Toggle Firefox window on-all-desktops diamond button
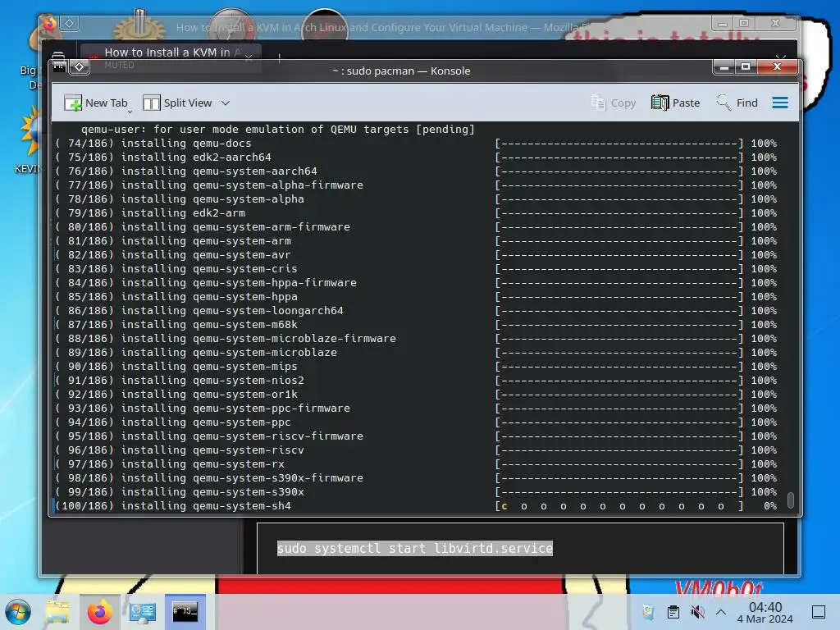The width and height of the screenshot is (840, 630). [70, 24]
